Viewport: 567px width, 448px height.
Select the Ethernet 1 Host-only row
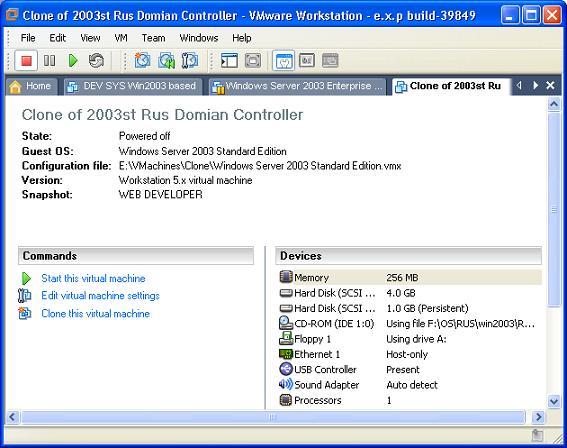click(410, 354)
